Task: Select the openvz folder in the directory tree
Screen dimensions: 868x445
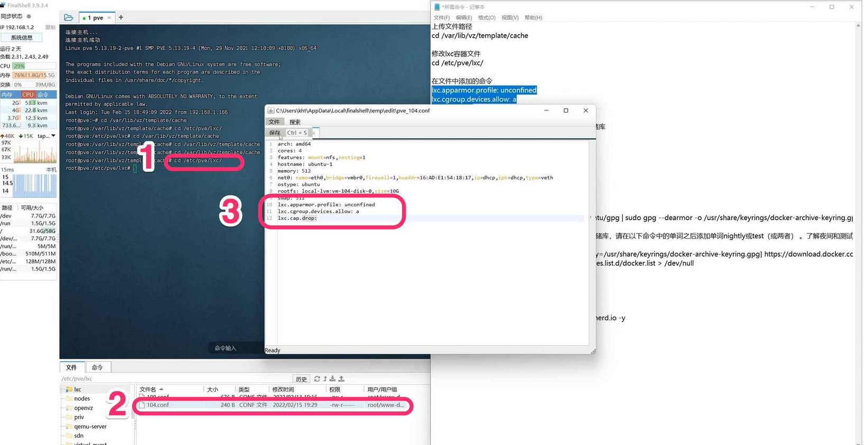Action: point(83,408)
